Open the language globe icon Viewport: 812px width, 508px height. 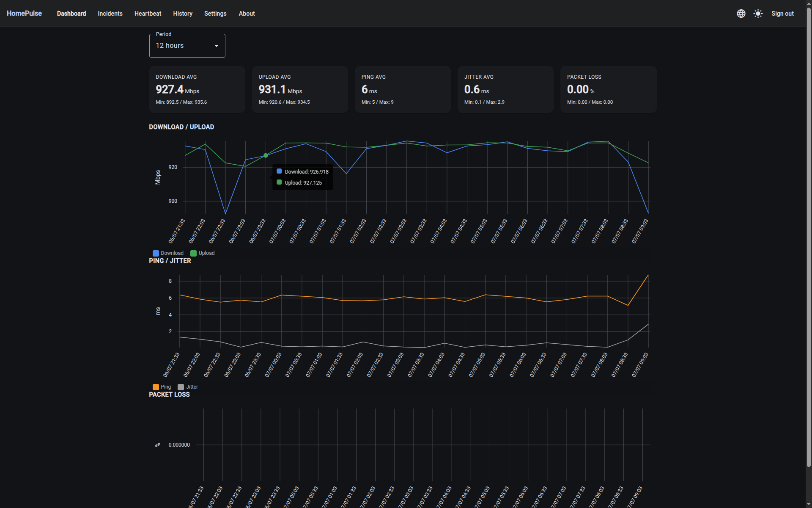(741, 14)
